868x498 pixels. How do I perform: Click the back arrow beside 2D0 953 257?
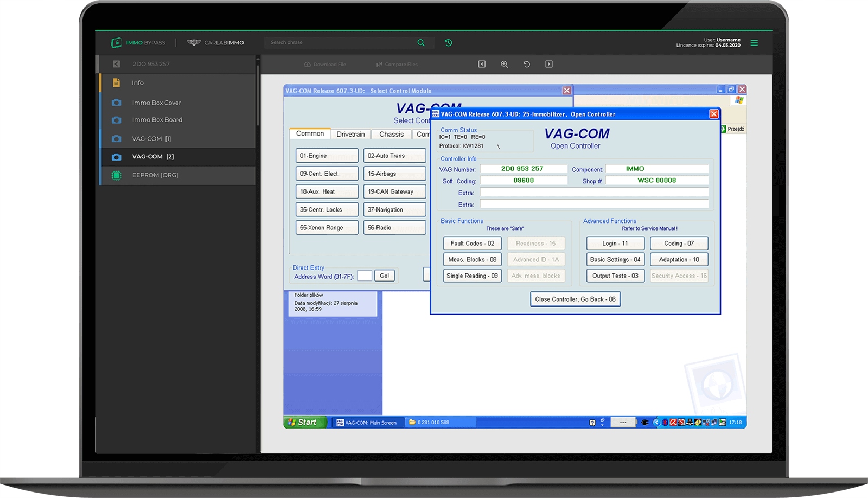(116, 64)
